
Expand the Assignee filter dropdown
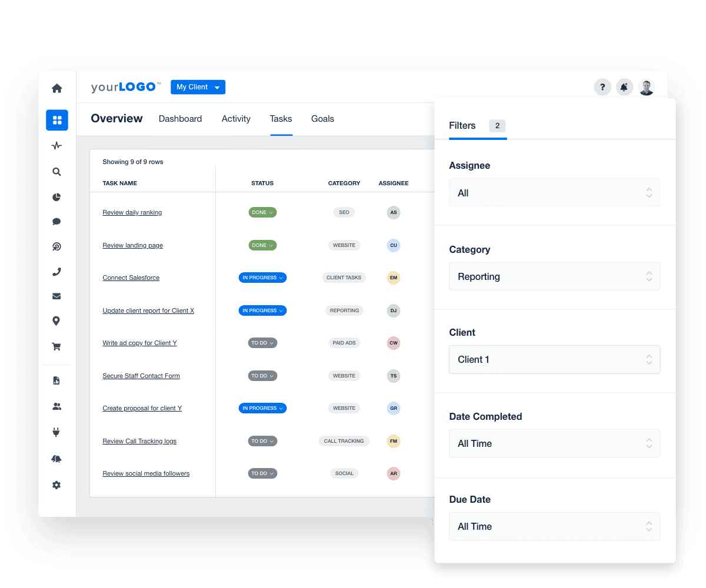[555, 192]
